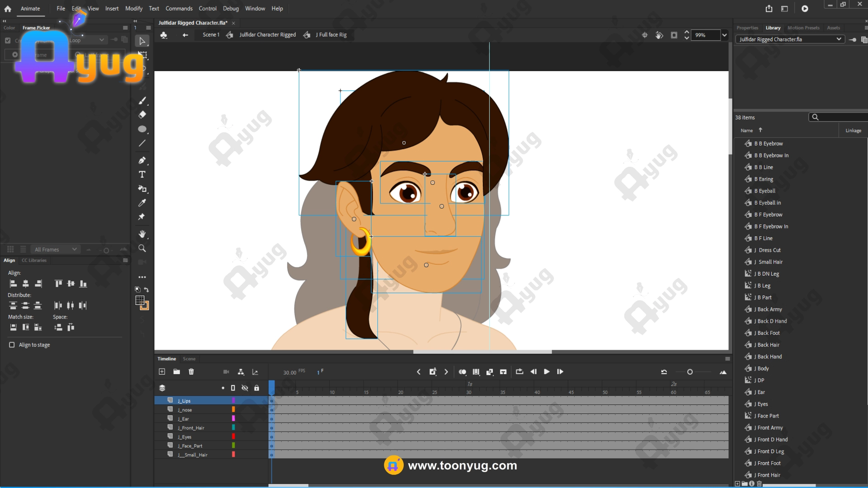Viewport: 868px width, 488px height.
Task: Create a new layer folder in timeline
Action: (x=177, y=371)
